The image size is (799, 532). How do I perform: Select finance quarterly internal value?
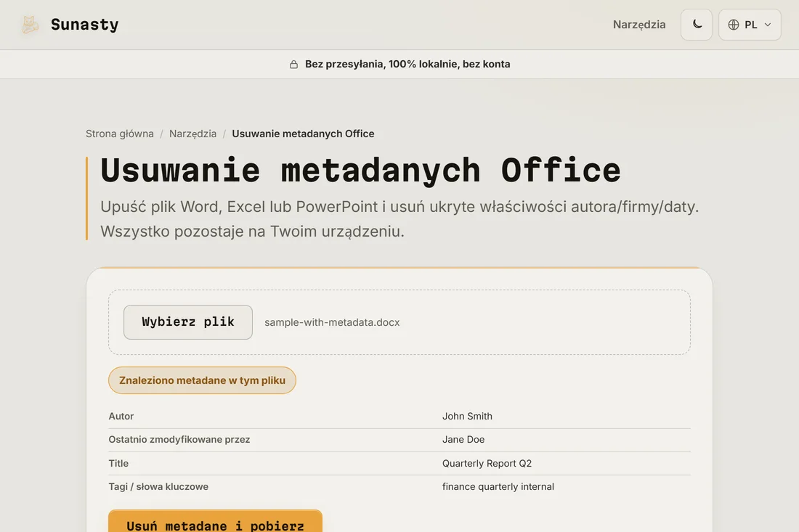tap(498, 487)
